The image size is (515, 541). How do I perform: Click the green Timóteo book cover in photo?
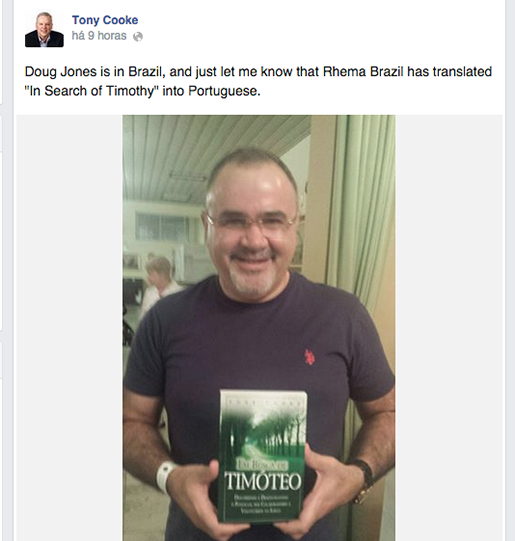click(263, 456)
